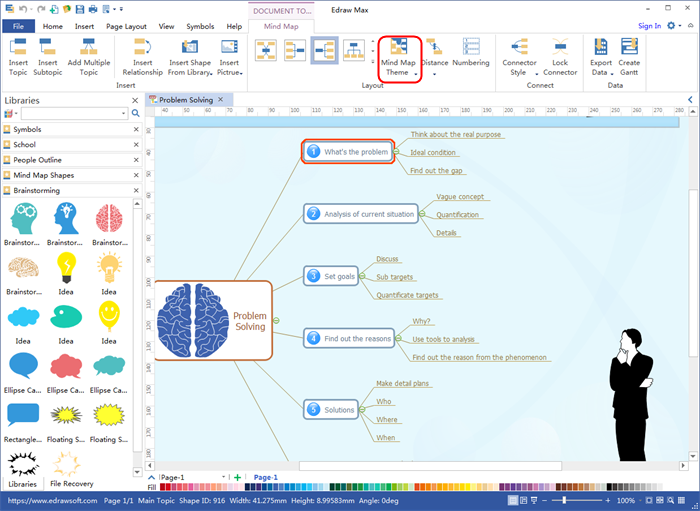Pick the first red swatch in Fill palette
Viewport: 700px width, 511px height.
click(162, 487)
